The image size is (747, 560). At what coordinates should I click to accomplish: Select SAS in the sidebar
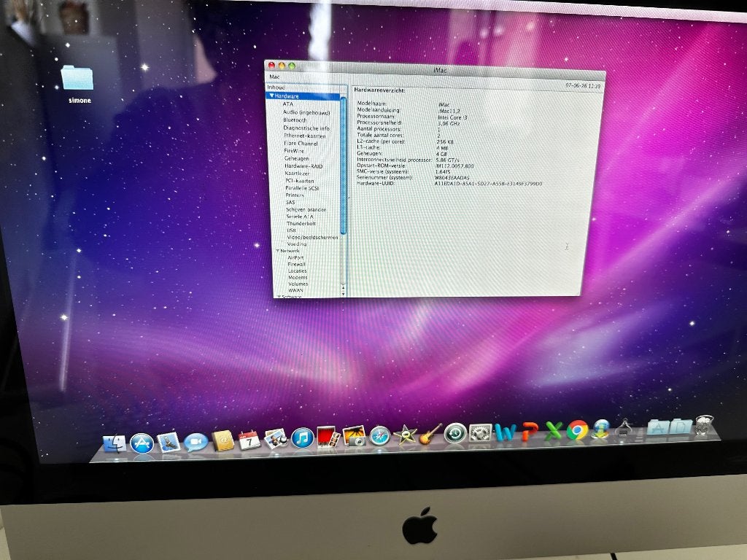[x=290, y=203]
